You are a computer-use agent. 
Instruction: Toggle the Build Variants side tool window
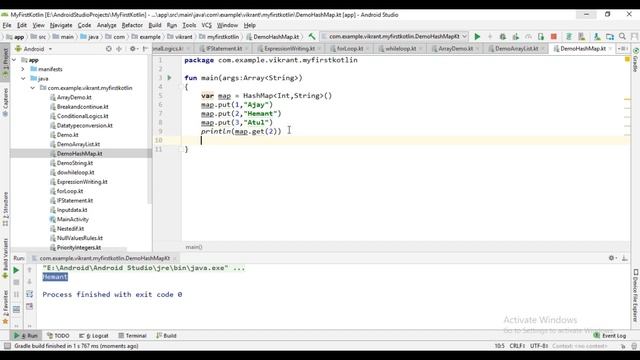[x=5, y=258]
